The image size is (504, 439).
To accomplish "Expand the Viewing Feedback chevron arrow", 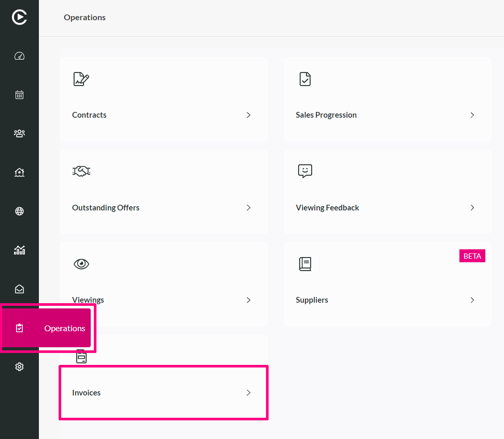I will click(472, 208).
